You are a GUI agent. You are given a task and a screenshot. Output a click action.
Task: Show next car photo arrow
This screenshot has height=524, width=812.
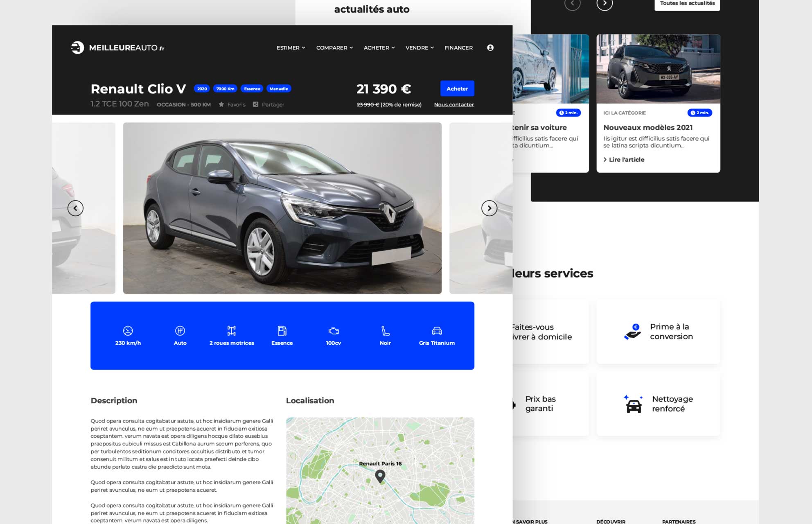(x=489, y=208)
